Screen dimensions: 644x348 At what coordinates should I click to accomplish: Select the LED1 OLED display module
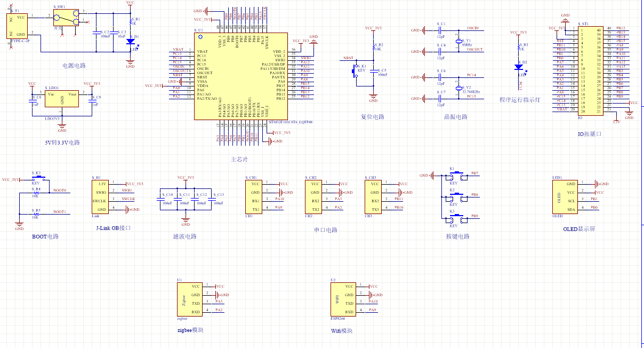pos(565,196)
